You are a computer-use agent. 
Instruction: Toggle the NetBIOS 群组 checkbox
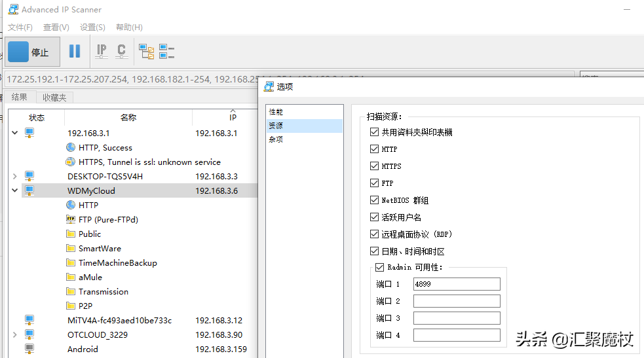point(374,200)
